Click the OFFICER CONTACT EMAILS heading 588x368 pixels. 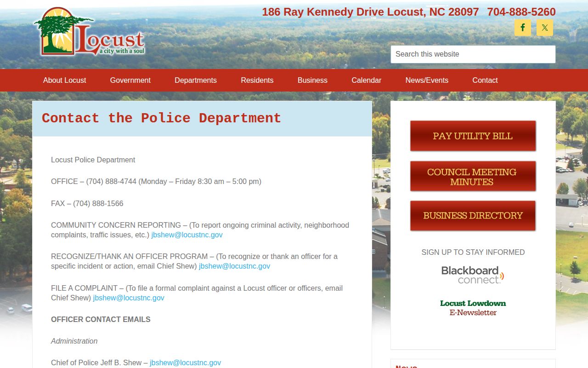point(101,319)
